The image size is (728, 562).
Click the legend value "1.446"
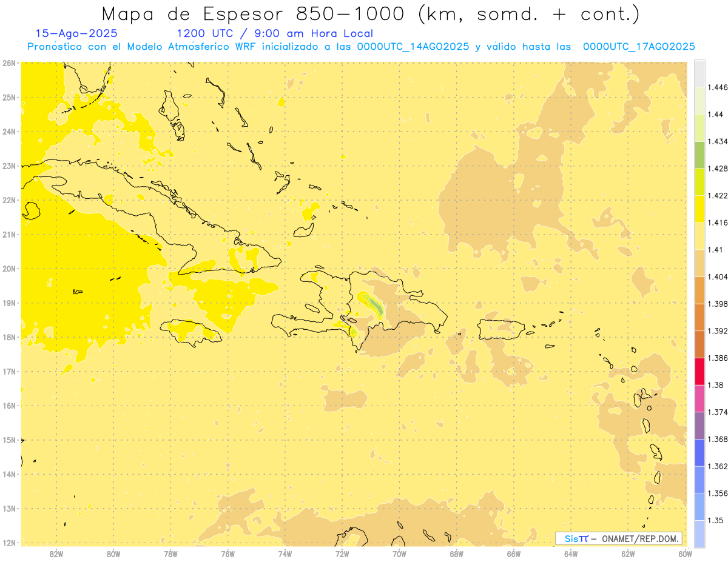[x=717, y=87]
